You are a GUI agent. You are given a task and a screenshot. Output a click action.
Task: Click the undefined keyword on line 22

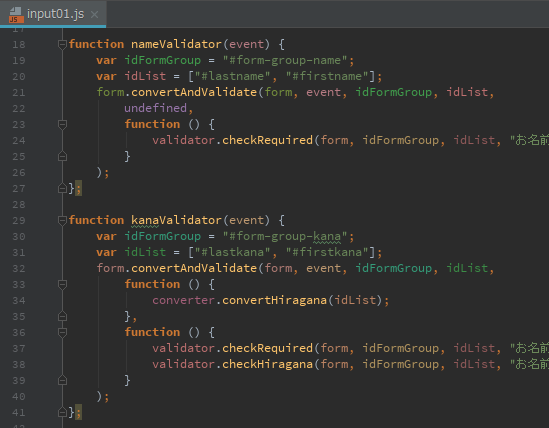[155, 108]
